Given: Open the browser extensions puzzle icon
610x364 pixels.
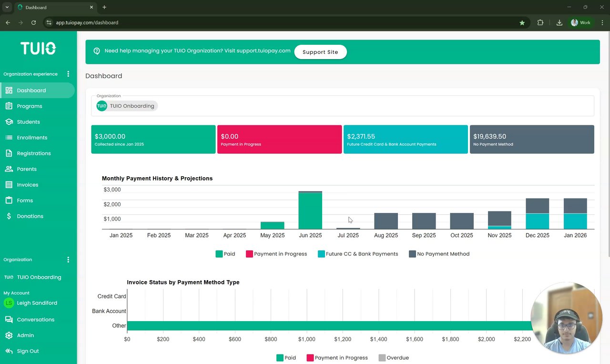Looking at the screenshot, I should 540,22.
